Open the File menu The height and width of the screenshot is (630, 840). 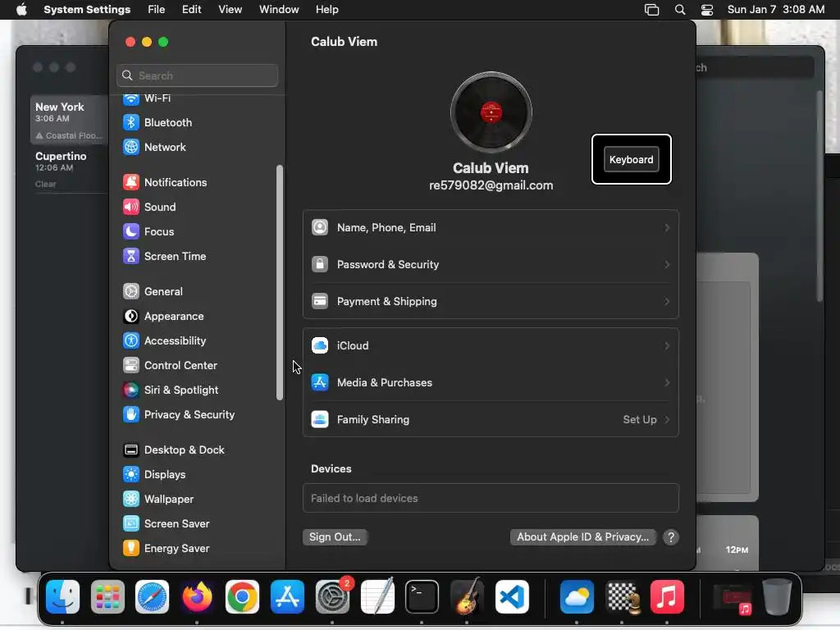(157, 10)
